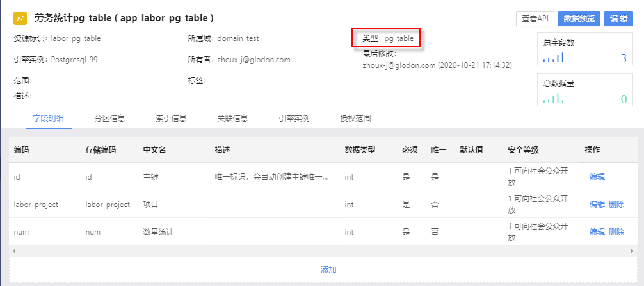Image resolution: width=644 pixels, height=286 pixels.
Task: Show the 引擎实例 tab
Action: point(294,118)
